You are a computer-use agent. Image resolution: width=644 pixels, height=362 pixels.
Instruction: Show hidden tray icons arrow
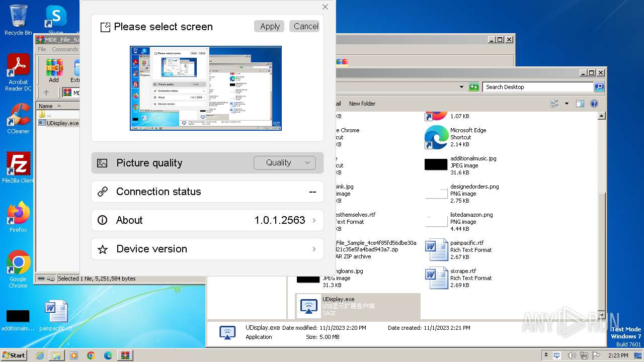coord(546,355)
